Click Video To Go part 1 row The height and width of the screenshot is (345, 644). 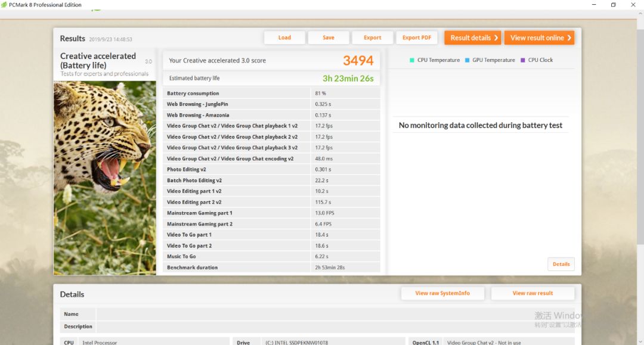271,235
